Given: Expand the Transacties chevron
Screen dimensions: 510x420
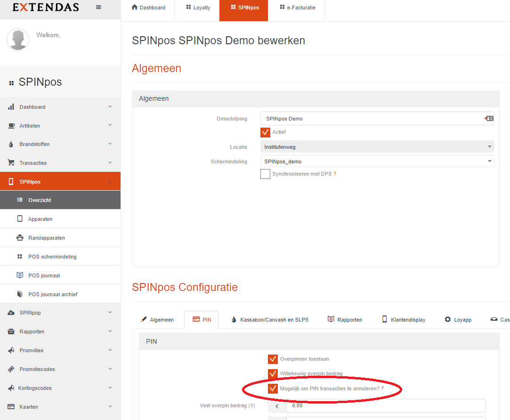Looking at the screenshot, I should click(110, 162).
